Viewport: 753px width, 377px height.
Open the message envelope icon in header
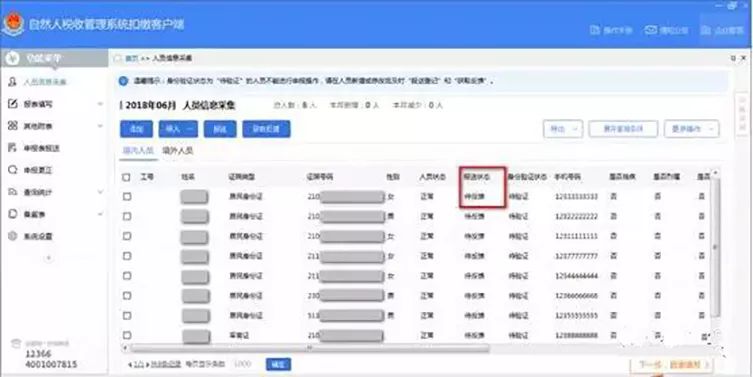pos(651,30)
